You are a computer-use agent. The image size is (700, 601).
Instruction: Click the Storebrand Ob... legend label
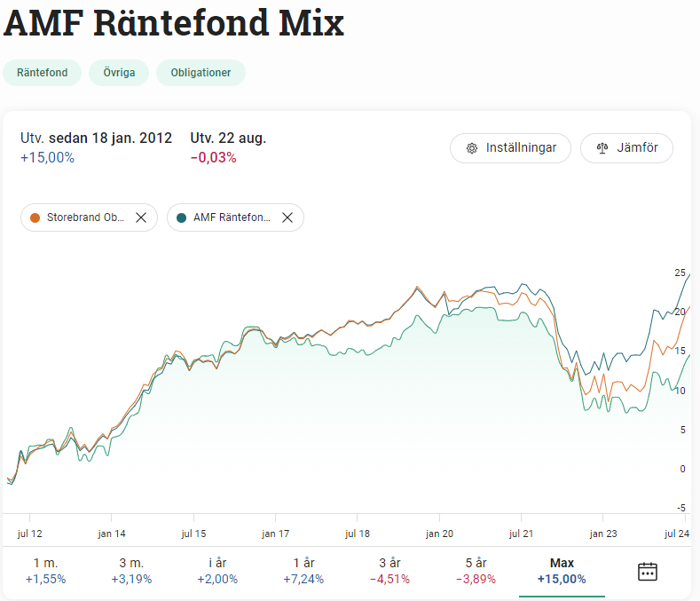tap(85, 217)
